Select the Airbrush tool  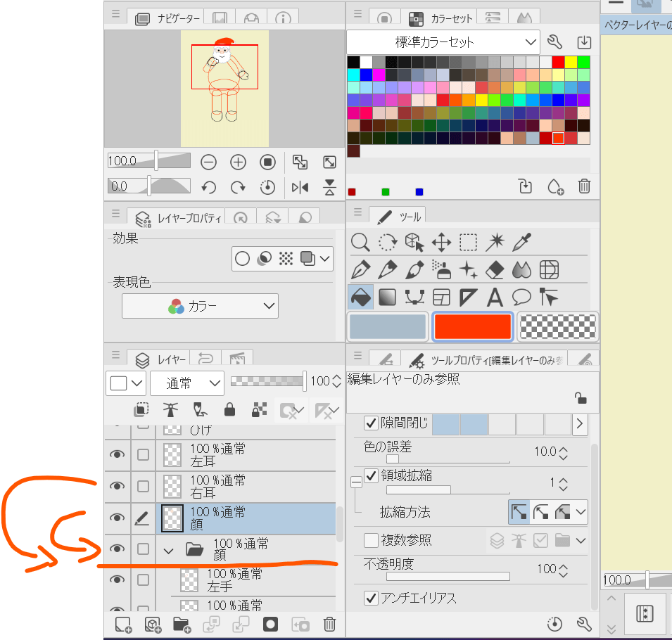click(441, 270)
